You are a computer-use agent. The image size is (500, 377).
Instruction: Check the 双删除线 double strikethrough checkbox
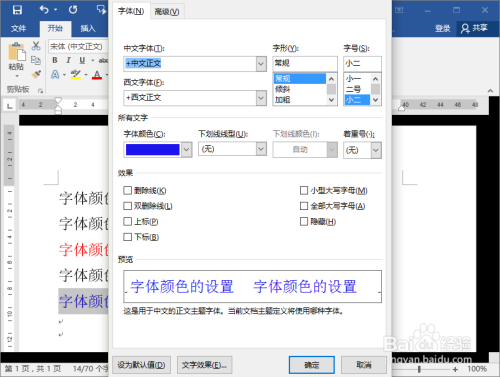tap(127, 206)
